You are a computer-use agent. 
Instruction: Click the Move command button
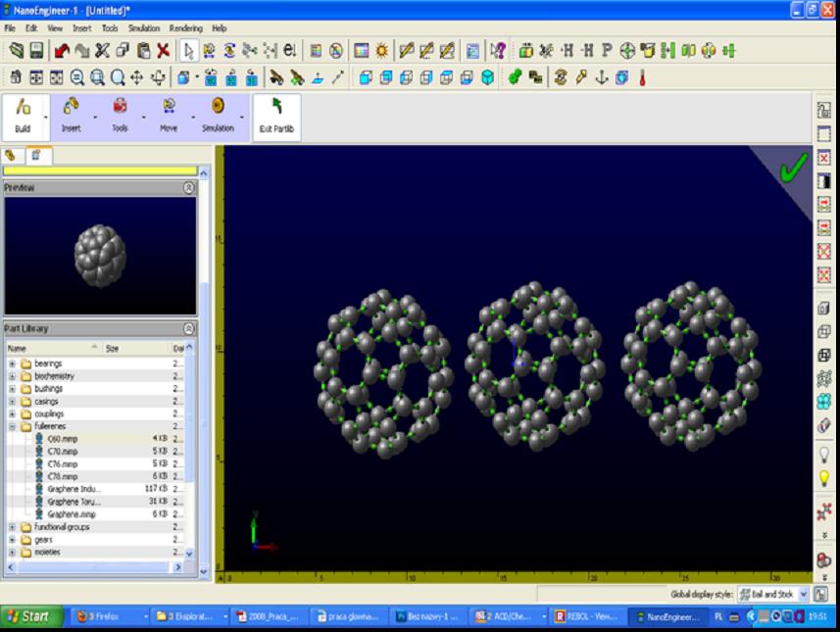169,117
